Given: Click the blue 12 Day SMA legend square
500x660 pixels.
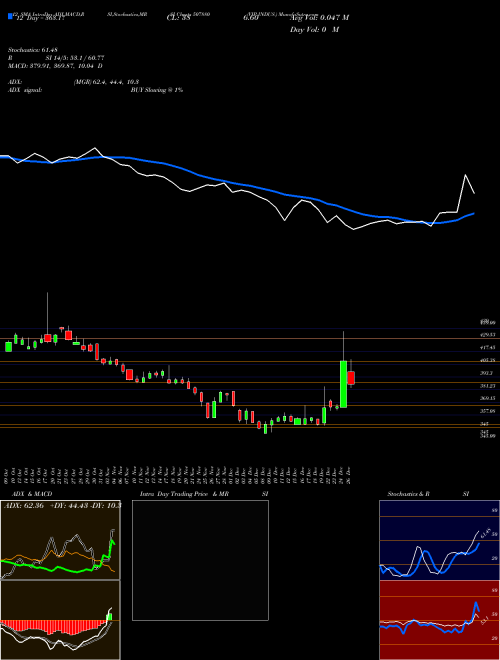Looking at the screenshot, I should pyautogui.click(x=10, y=17).
